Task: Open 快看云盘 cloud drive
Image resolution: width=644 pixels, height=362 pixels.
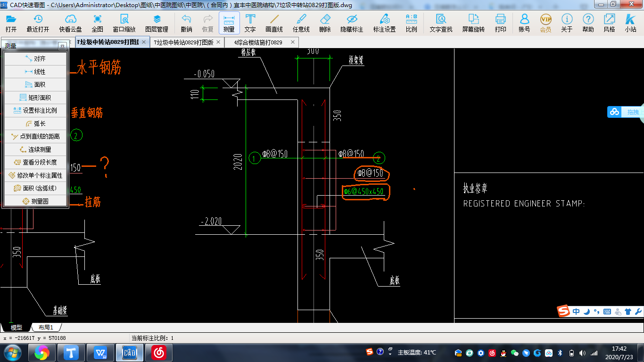Action: point(70,23)
